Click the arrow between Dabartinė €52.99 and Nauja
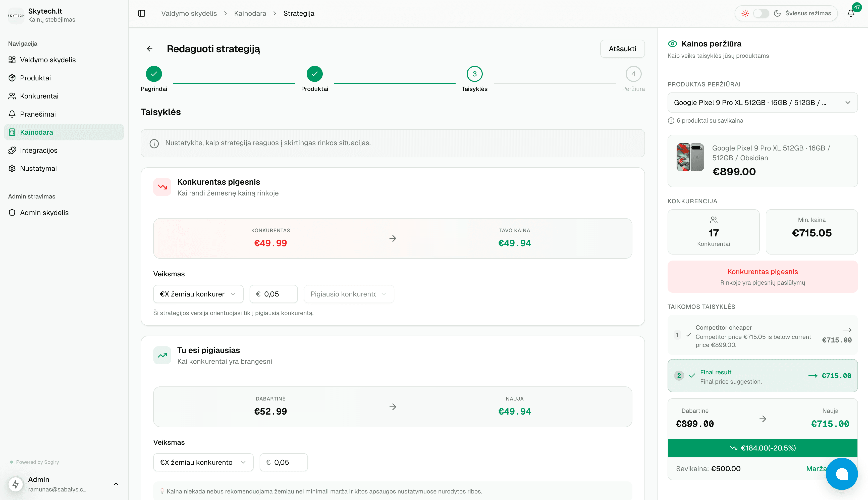The height and width of the screenshot is (500, 868). point(393,407)
